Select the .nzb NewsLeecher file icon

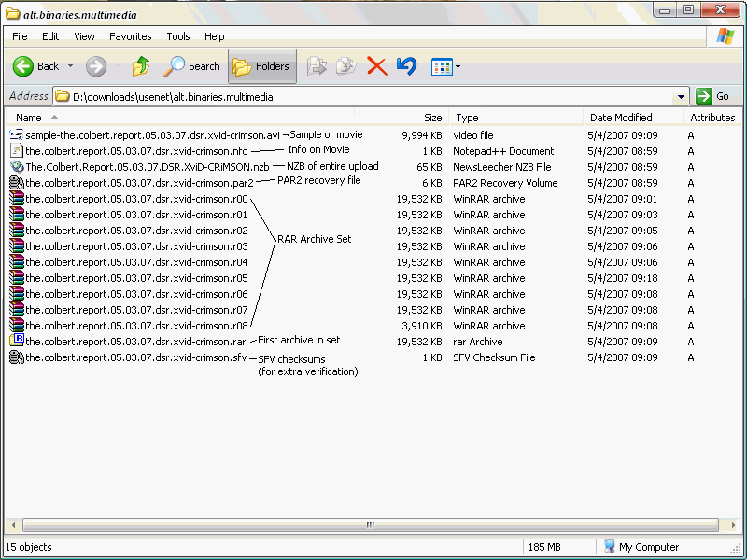(17, 167)
